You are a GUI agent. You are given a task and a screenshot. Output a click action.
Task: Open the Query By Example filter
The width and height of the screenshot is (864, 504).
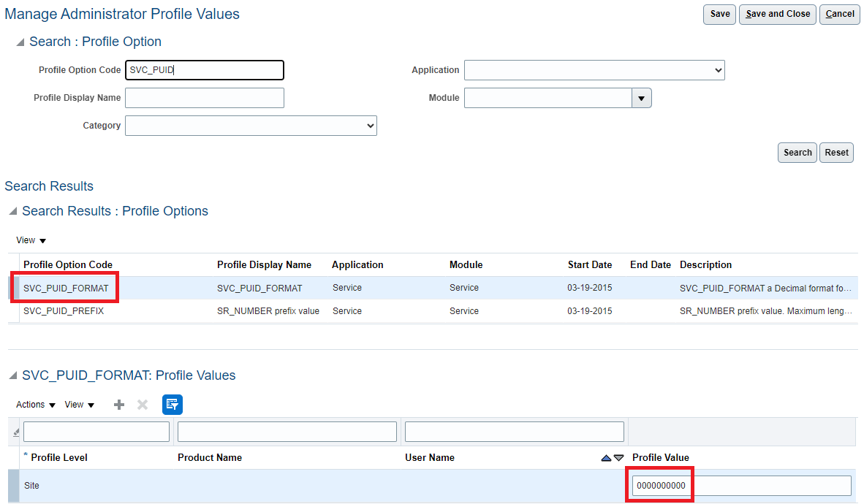(172, 404)
